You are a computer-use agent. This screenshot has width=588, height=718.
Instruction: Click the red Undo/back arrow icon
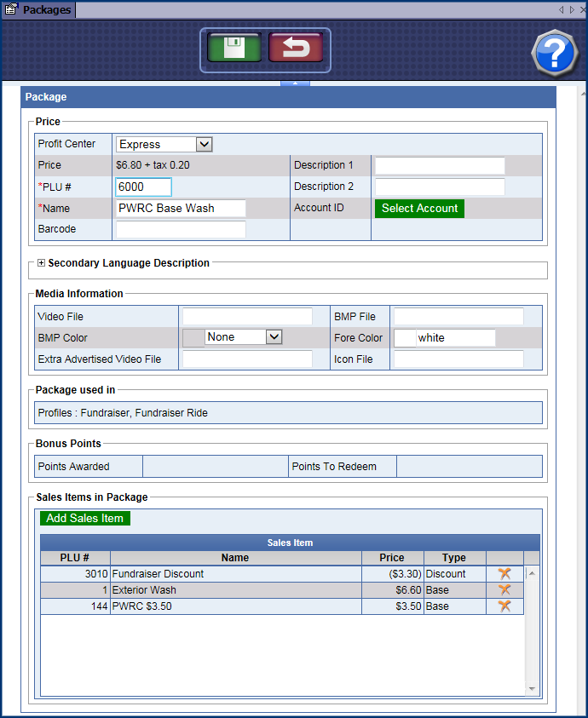tap(296, 49)
